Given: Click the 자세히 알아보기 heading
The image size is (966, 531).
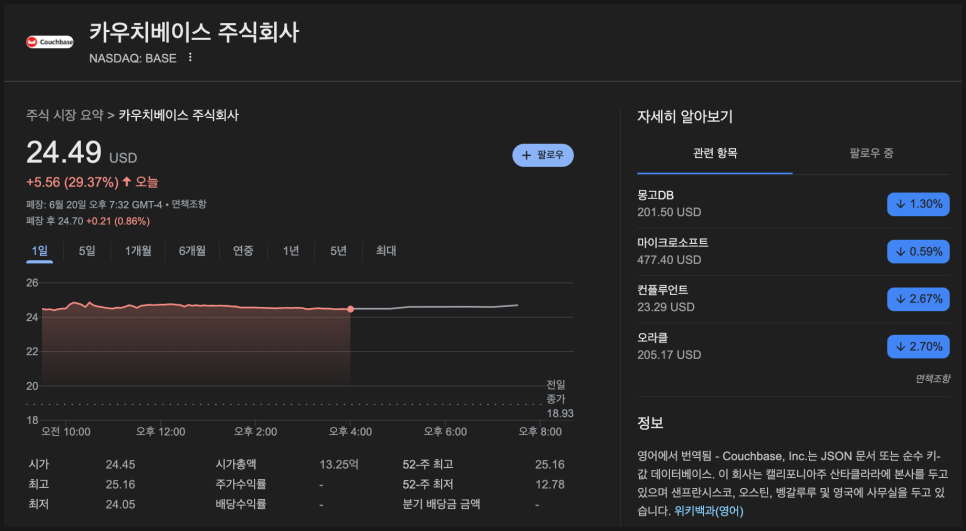Looking at the screenshot, I should click(x=685, y=116).
